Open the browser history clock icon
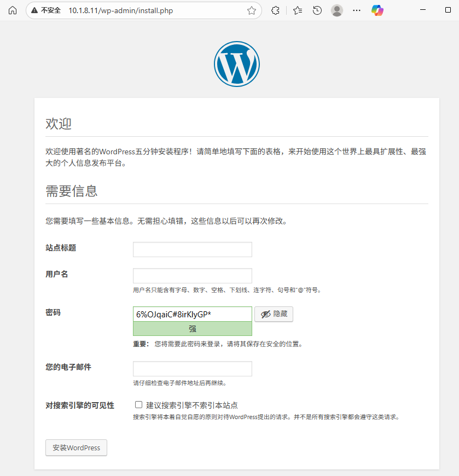 coord(317,10)
